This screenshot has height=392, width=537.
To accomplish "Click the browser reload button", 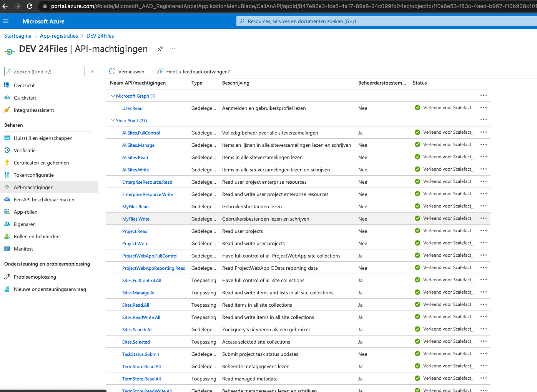I will pyautogui.click(x=30, y=6).
